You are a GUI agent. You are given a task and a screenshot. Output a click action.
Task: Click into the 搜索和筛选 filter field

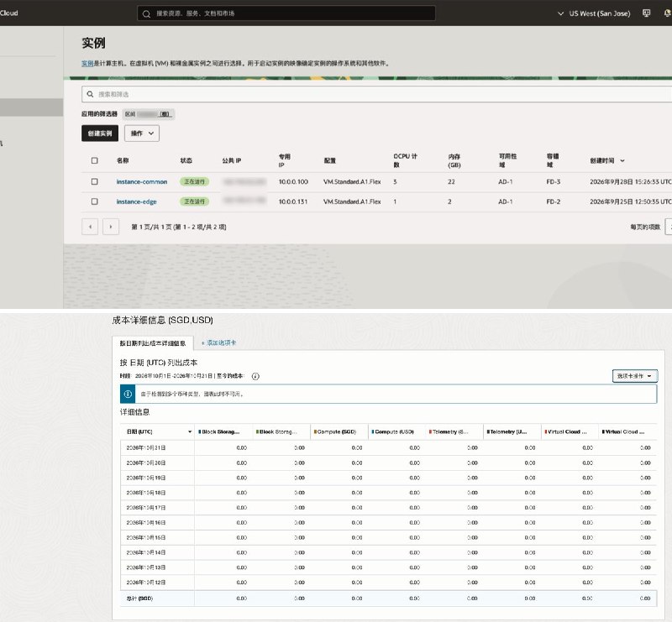click(376, 94)
